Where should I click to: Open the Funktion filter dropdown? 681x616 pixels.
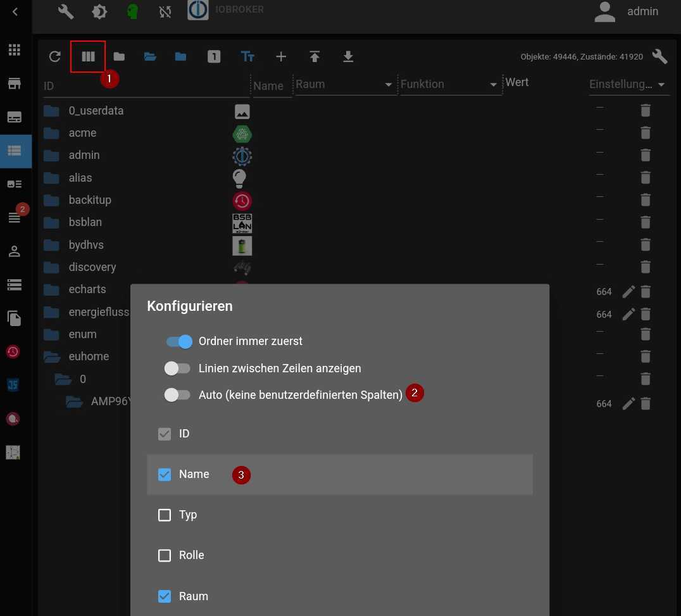pyautogui.click(x=451, y=84)
